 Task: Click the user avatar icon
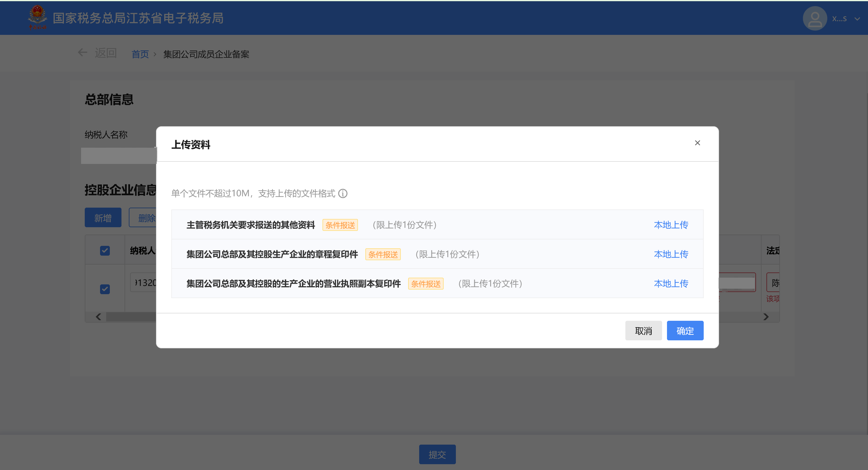pyautogui.click(x=814, y=19)
